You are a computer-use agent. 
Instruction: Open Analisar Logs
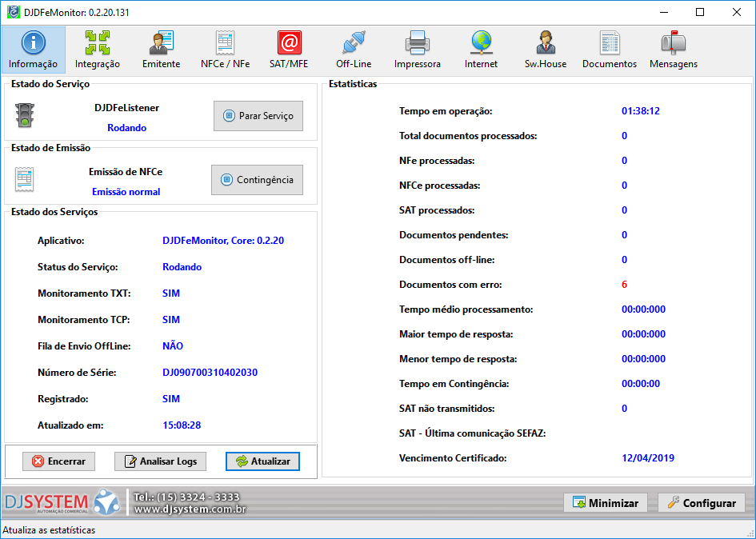[160, 461]
